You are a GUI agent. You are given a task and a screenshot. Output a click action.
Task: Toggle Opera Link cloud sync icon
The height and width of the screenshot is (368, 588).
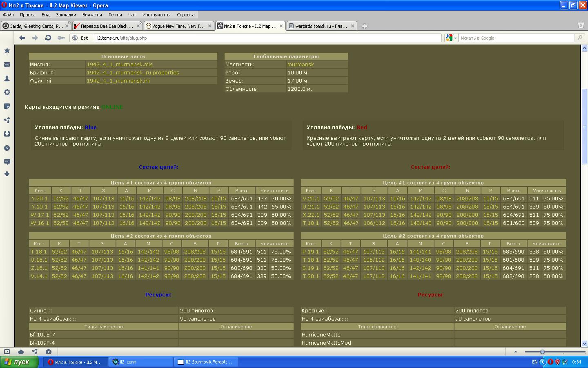(21, 352)
